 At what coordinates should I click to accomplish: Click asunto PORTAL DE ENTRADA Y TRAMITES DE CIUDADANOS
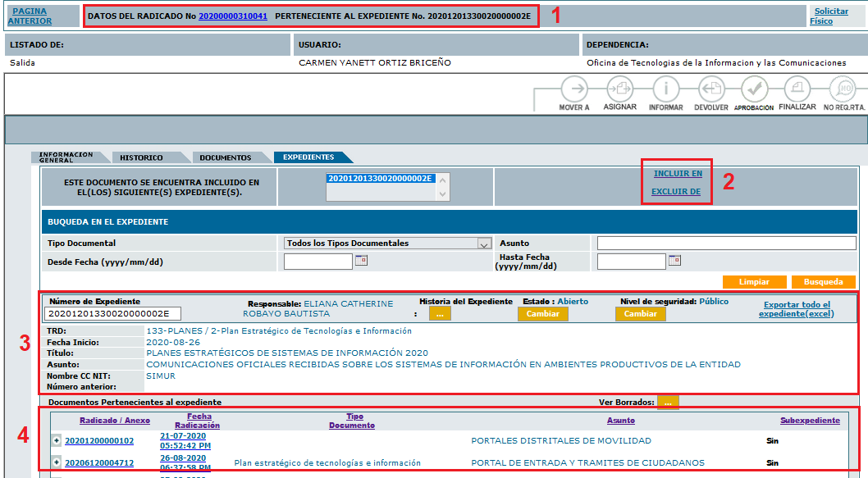(x=587, y=463)
